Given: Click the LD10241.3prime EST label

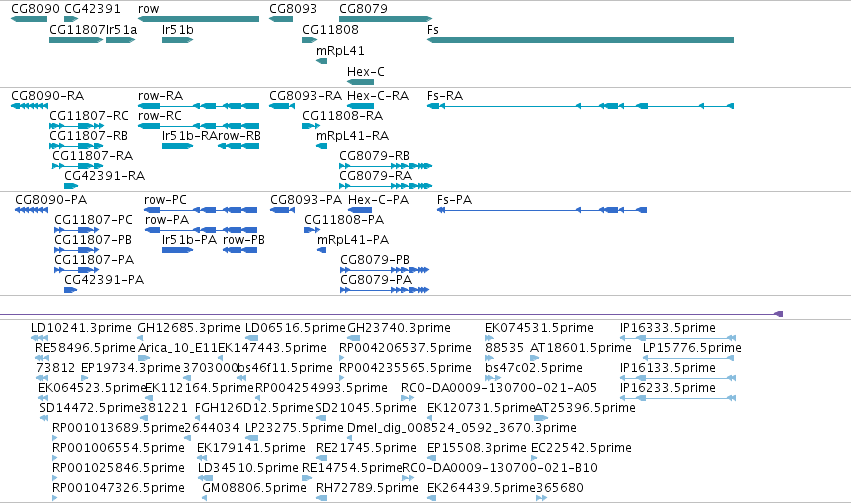Looking at the screenshot, I should point(81,328).
